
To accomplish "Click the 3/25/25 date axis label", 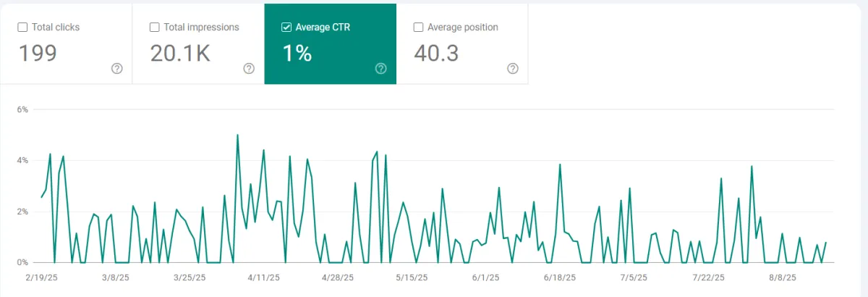I will [x=189, y=277].
